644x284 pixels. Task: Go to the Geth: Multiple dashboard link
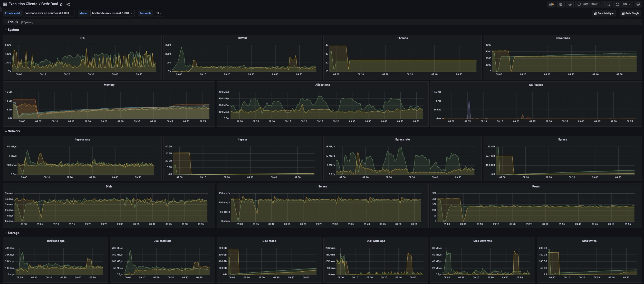[603, 13]
